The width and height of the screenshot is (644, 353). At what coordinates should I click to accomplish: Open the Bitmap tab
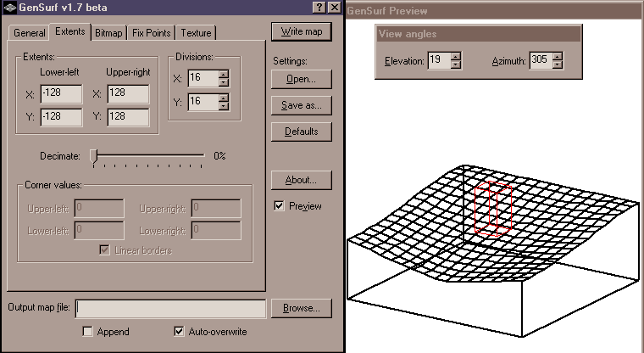point(108,33)
